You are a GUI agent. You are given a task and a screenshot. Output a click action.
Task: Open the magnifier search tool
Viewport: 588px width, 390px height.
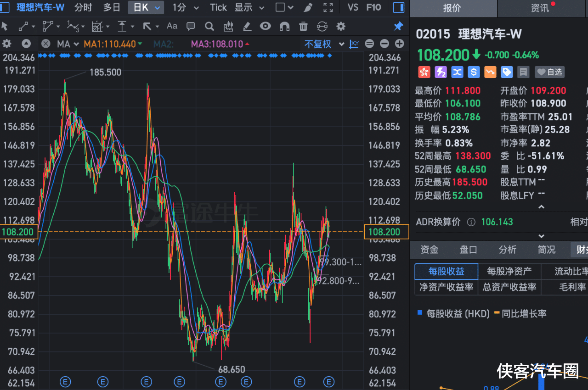click(x=209, y=26)
